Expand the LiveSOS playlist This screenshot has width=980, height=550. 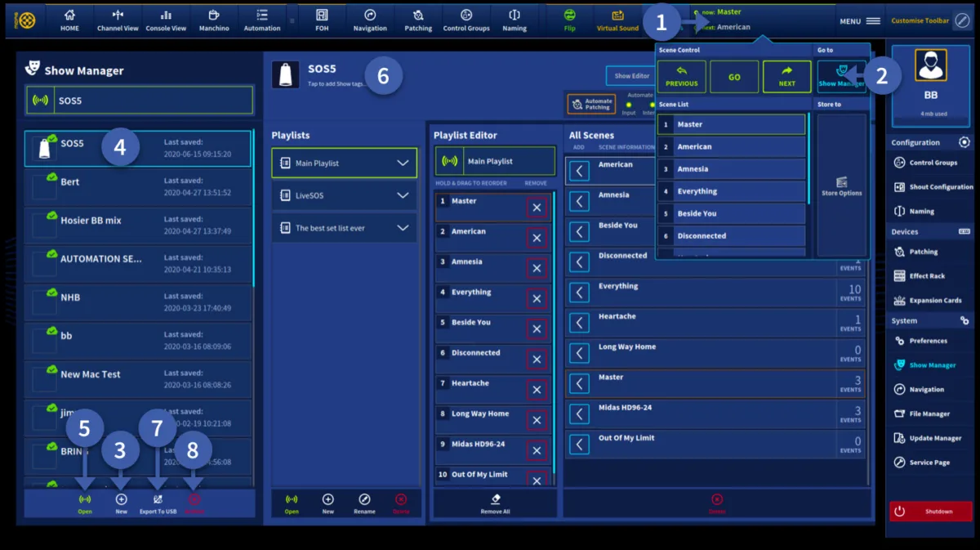point(344,195)
